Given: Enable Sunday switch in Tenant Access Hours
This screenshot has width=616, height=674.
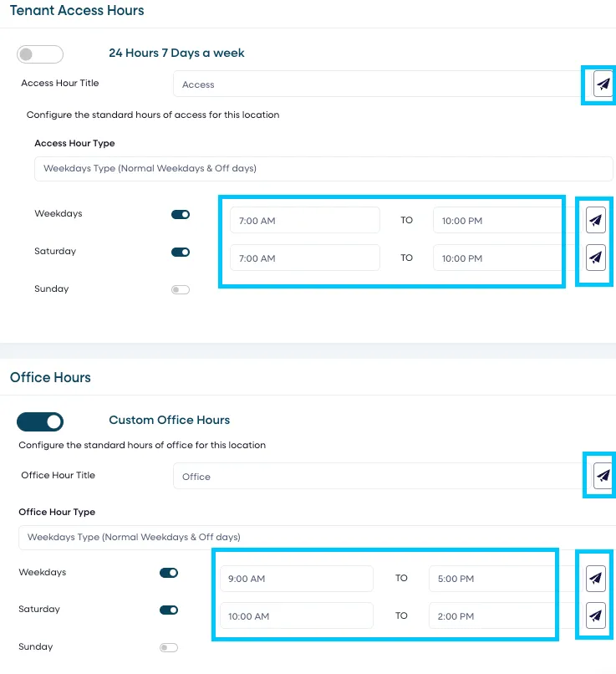Looking at the screenshot, I should pos(181,289).
